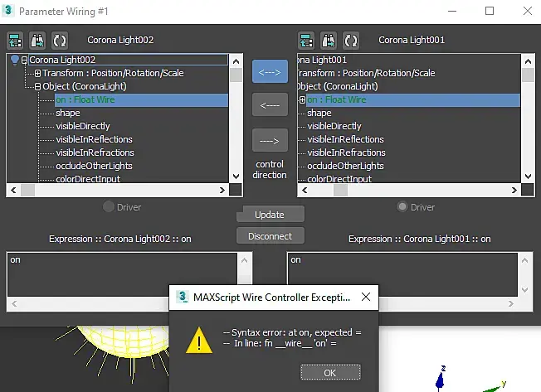Select the right Driver radio button
This screenshot has width=541, height=392.
[x=402, y=206]
